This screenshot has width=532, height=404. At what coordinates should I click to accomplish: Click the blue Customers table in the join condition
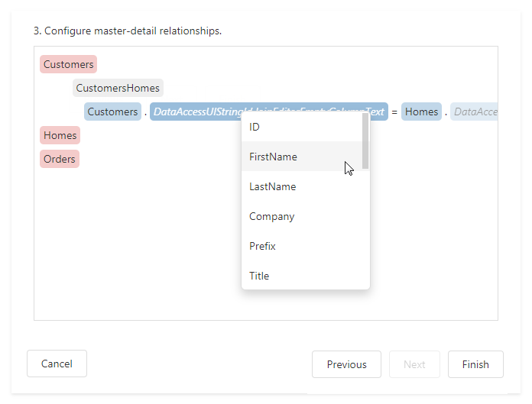coord(112,112)
